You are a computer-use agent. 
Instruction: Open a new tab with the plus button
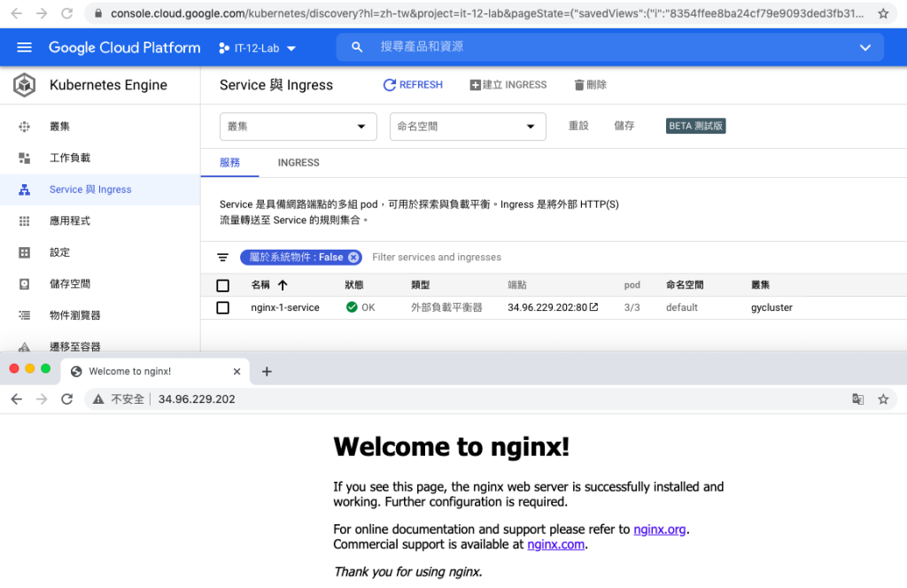[267, 372]
